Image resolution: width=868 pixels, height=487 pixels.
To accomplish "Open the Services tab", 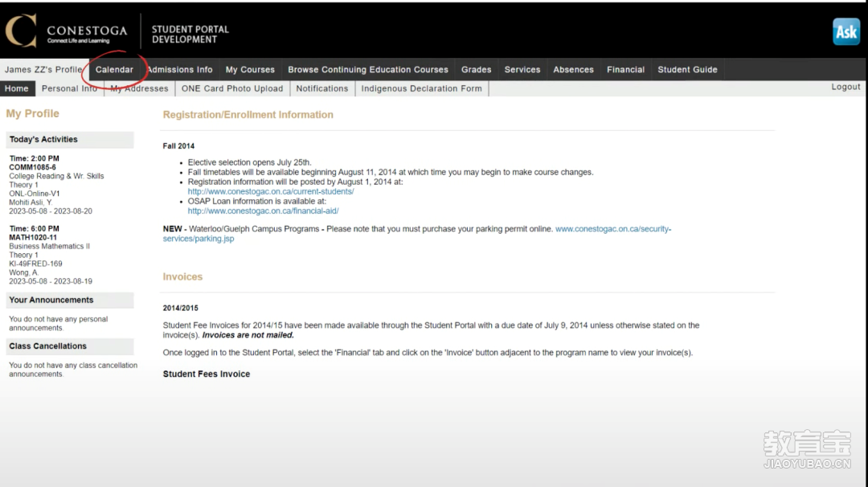I will tap(522, 70).
